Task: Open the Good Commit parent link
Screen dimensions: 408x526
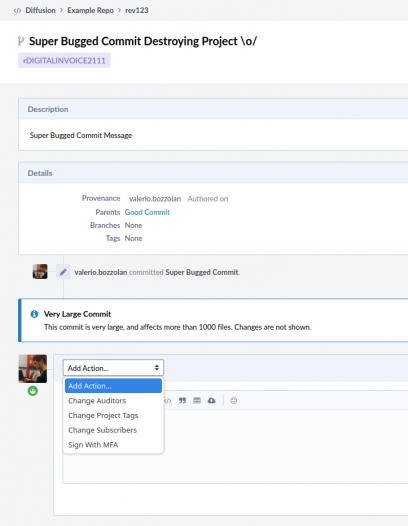Action: click(x=147, y=212)
